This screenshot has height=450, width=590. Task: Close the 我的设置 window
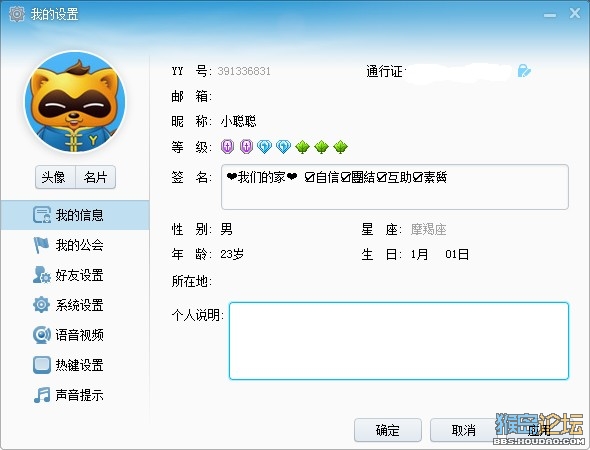coord(575,14)
